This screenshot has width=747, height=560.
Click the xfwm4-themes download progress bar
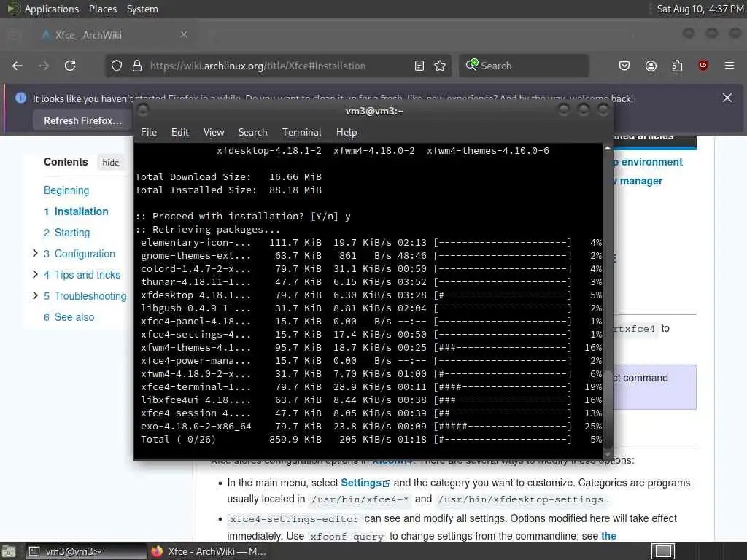coord(503,348)
